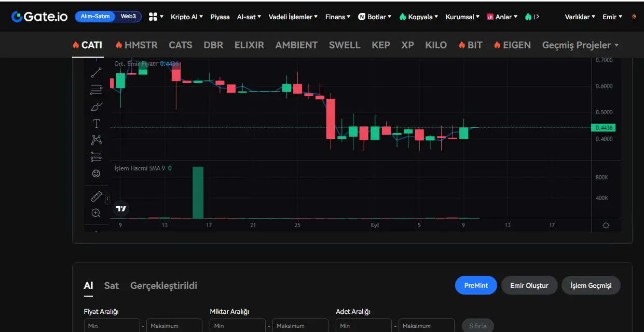Select the CATI project tab

[x=88, y=45]
